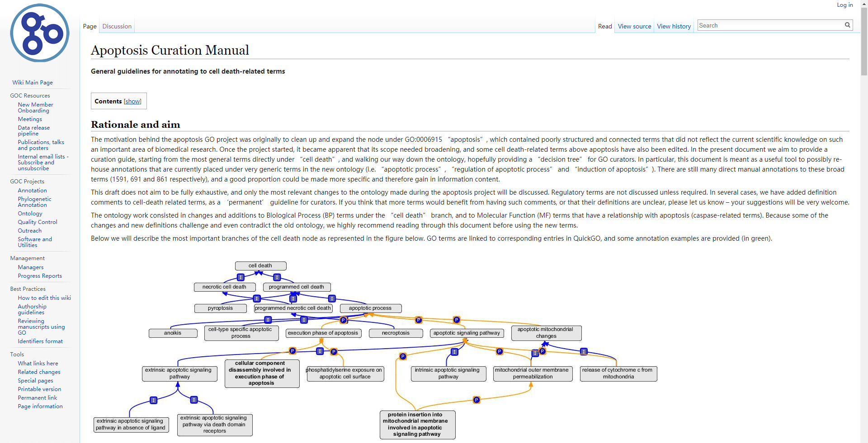
Task: Open Data release pipeline link
Action: coord(34,131)
